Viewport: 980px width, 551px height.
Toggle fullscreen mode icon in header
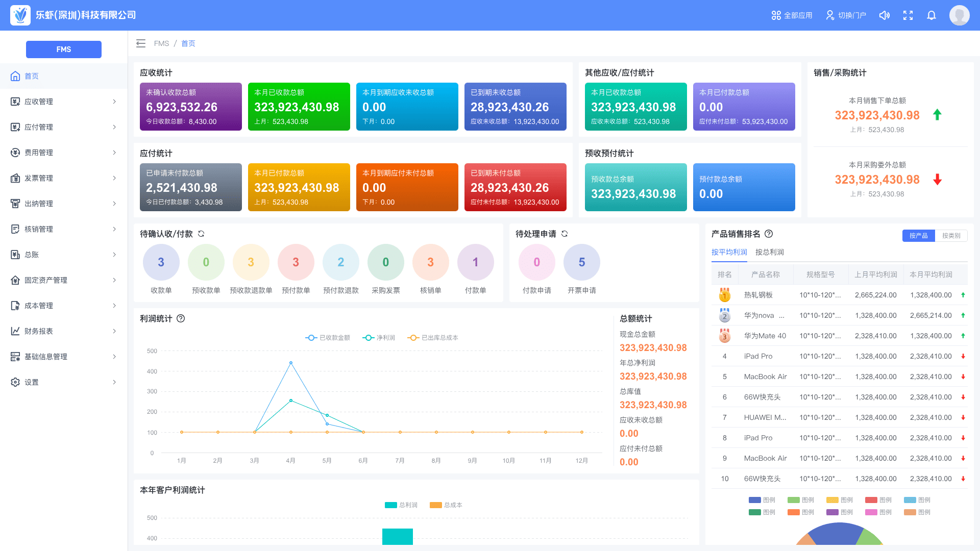[x=908, y=15]
